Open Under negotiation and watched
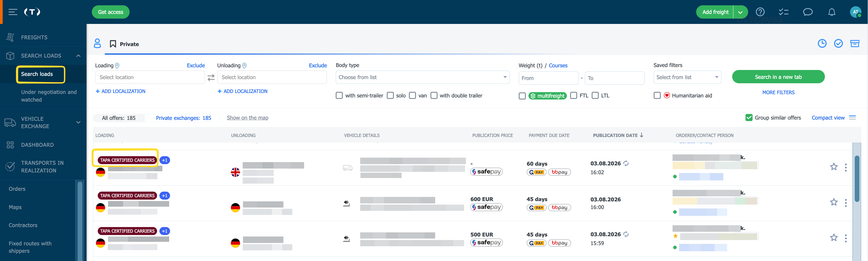Viewport: 868px width, 261px height. [49, 96]
